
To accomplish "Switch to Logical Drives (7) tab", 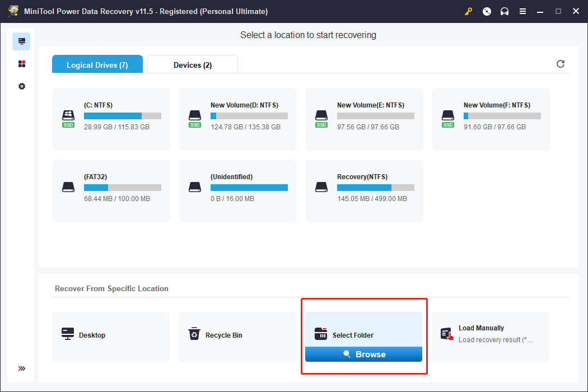I will tap(97, 64).
